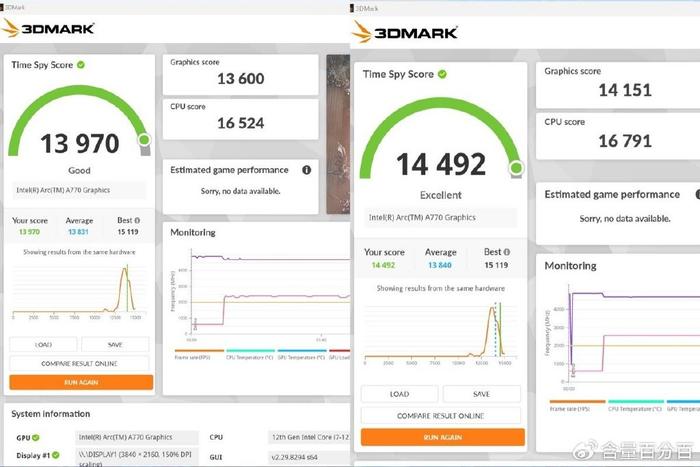Click SAVE button in the right window
Screen dimensions: 700x467
pyautogui.click(x=481, y=394)
